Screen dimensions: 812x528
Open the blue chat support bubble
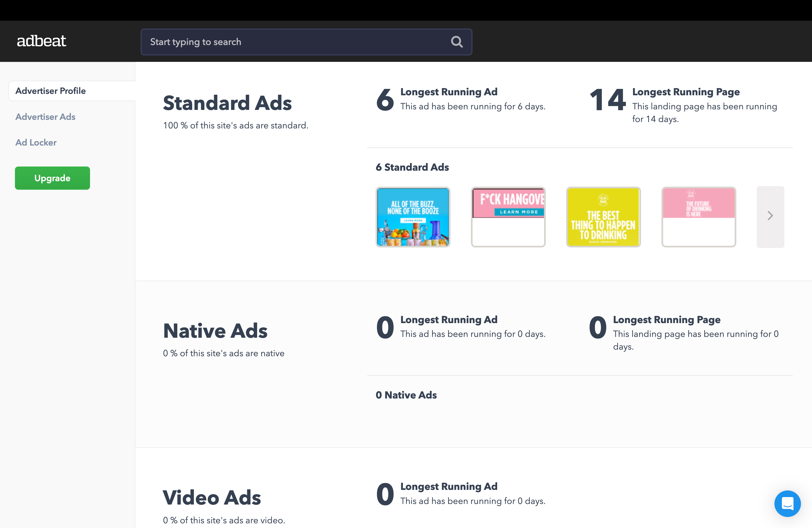coord(787,503)
